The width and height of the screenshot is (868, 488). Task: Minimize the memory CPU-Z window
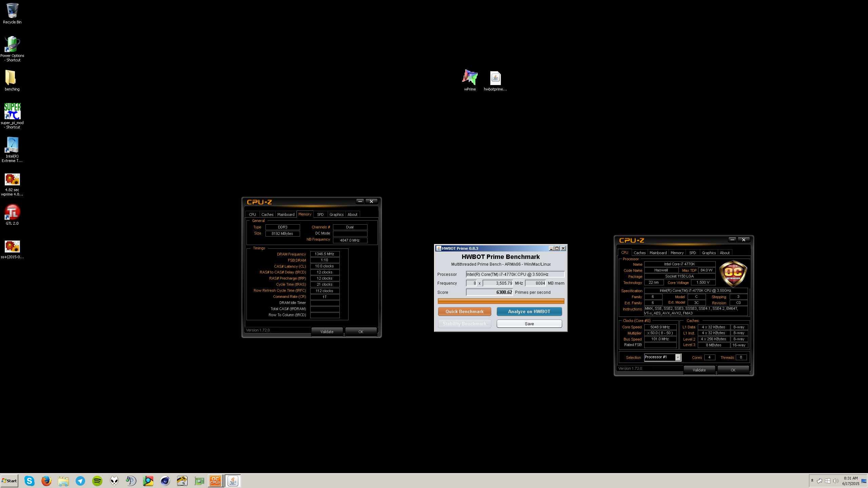360,201
